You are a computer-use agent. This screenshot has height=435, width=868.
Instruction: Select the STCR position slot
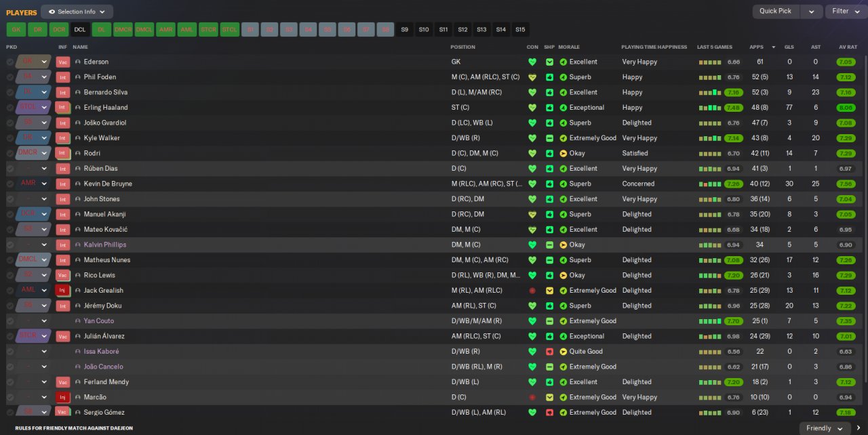(208, 30)
